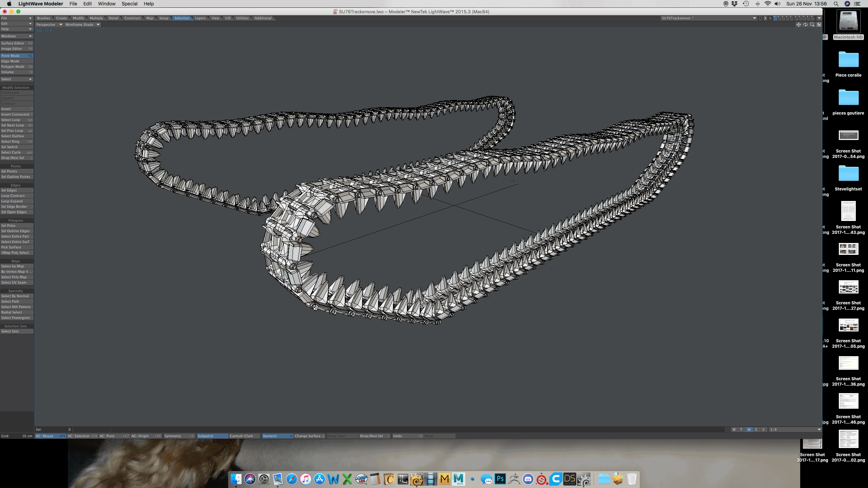Switch to the Multiply tab

pos(96,18)
